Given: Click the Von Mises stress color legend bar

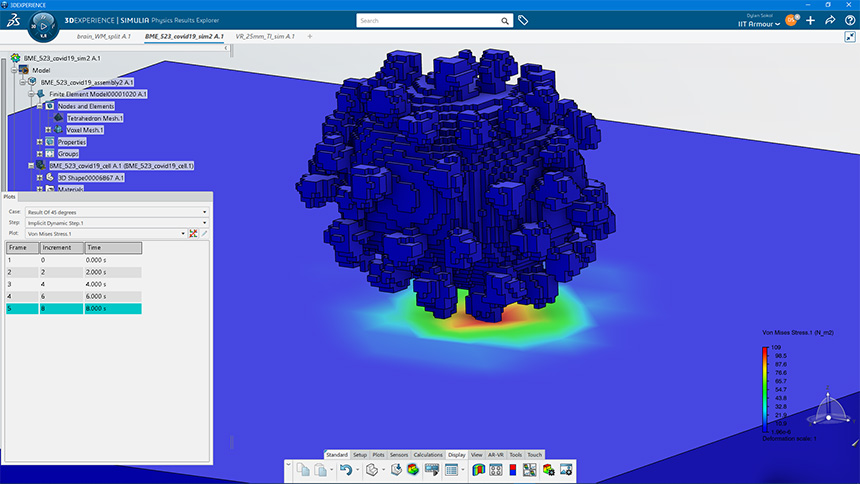Looking at the screenshot, I should click(765, 390).
